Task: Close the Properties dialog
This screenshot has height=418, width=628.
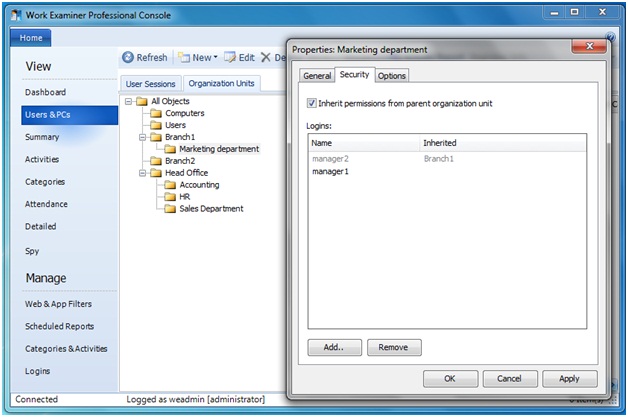Action: click(589, 46)
